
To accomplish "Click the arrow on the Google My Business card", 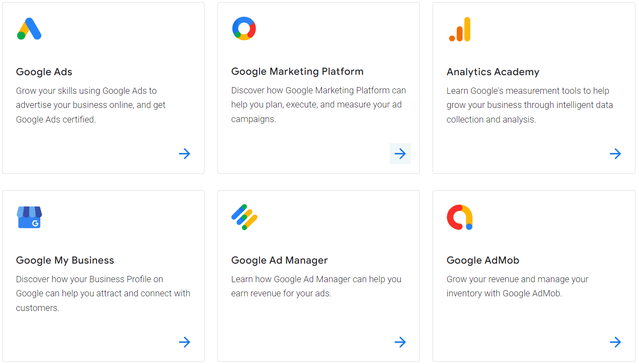I will pos(185,342).
